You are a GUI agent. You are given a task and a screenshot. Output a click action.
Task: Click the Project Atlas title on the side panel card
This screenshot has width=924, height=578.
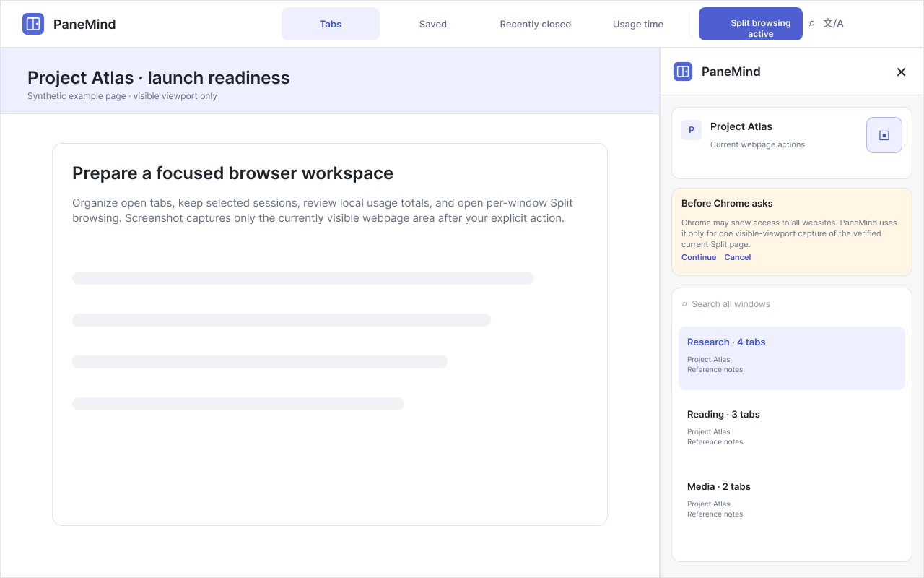741,126
